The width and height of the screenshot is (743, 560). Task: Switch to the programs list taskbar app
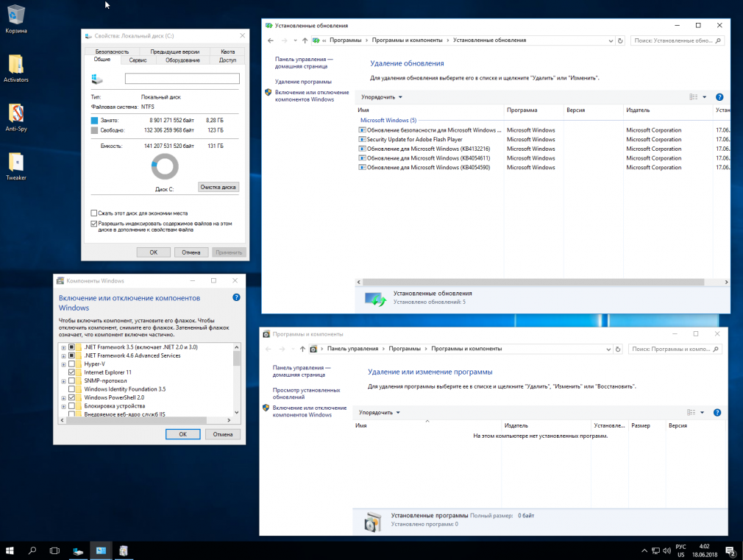124,550
